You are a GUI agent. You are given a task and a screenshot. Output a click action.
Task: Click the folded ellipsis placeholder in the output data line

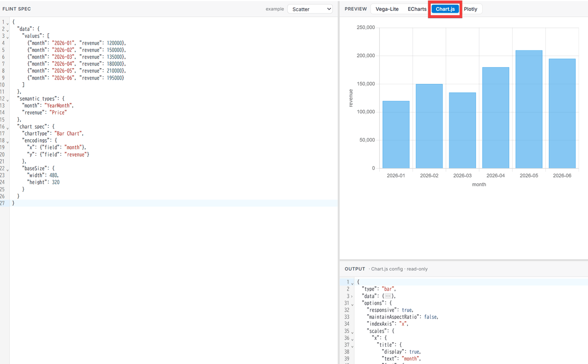(388, 296)
